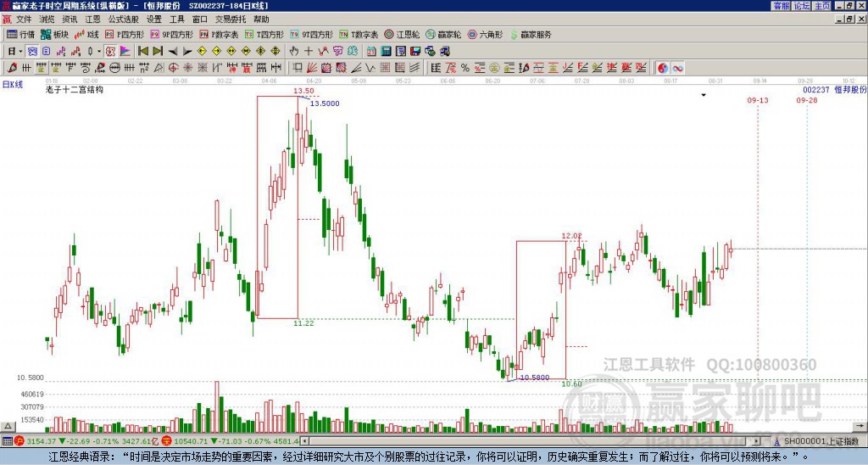Viewport: 868px width, 465px height.
Task: Click the right arrow beside the volume panel
Action: [861, 427]
